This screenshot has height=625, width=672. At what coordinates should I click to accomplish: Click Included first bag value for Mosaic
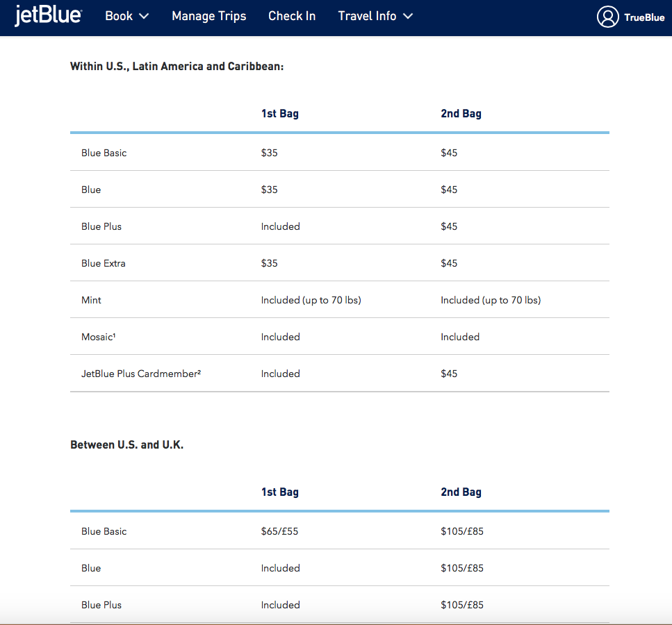tap(280, 337)
